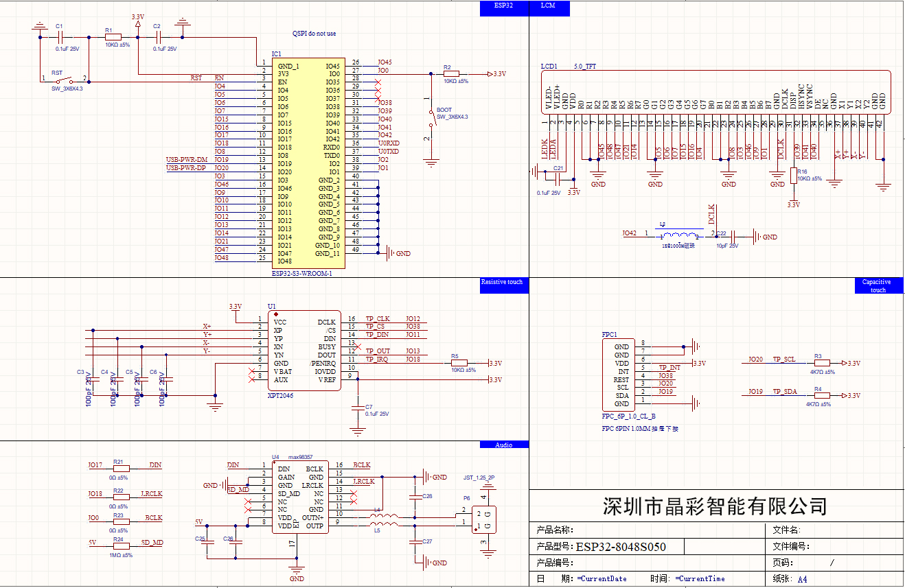905x588 pixels.
Task: Select pull-up resistor R2 near IO0
Action: (x=451, y=74)
